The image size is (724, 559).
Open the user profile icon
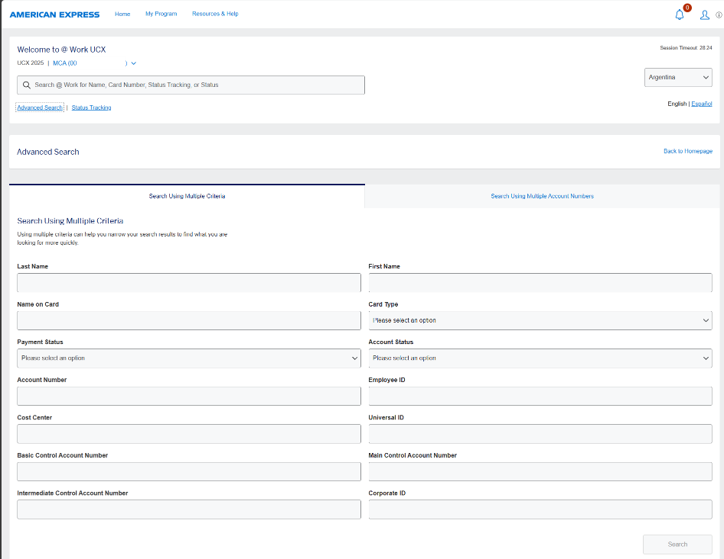click(x=704, y=15)
